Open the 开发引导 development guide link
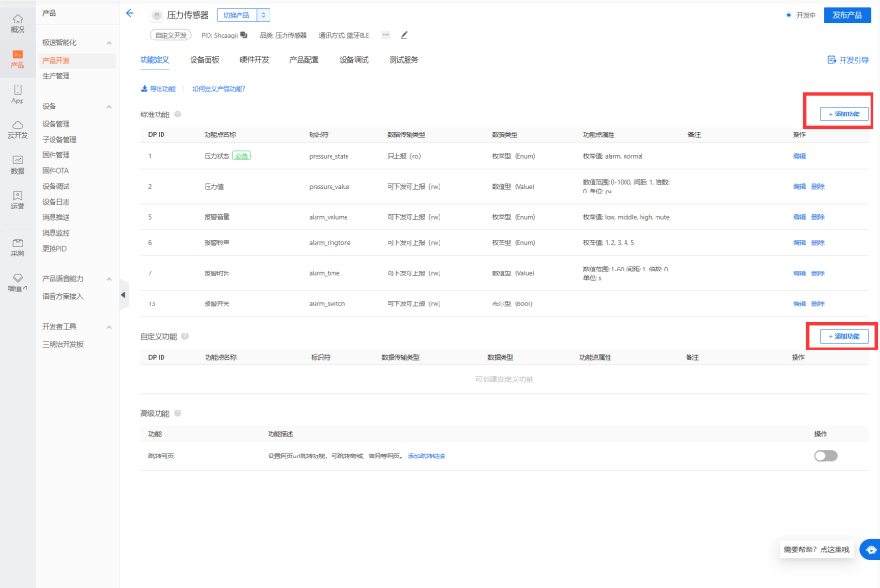The width and height of the screenshot is (880, 588). pyautogui.click(x=849, y=60)
